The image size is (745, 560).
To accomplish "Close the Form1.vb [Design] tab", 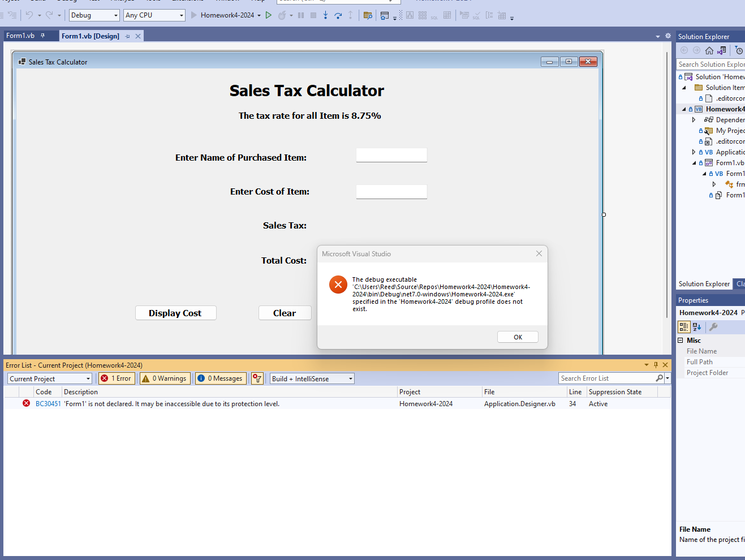I will pyautogui.click(x=137, y=36).
